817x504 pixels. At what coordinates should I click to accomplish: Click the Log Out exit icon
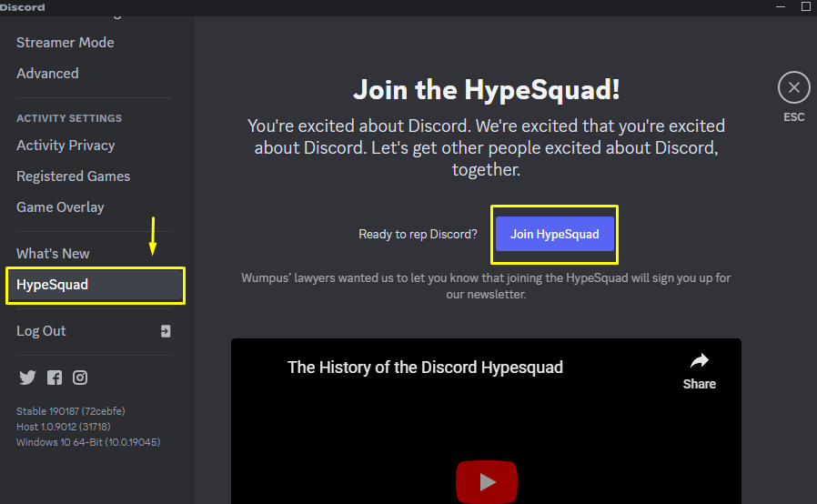(166, 331)
